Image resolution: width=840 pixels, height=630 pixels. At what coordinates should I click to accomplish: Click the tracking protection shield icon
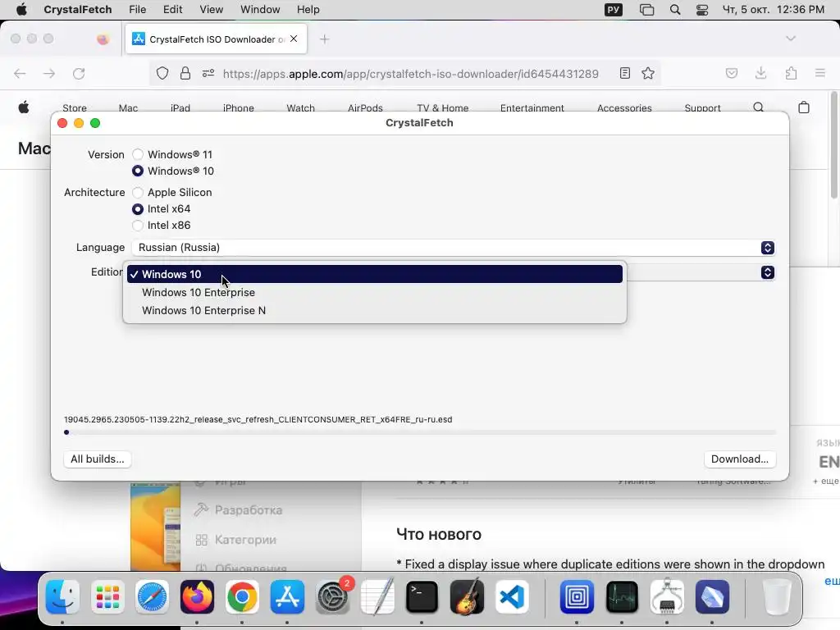tap(162, 73)
